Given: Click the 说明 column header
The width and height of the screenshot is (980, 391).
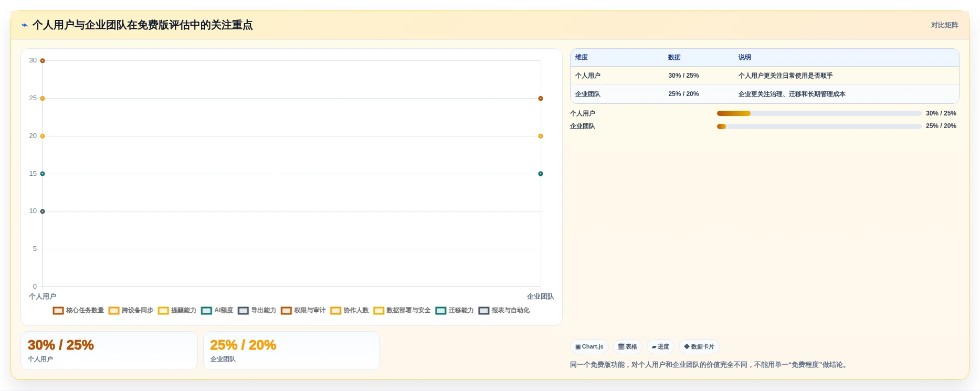Looking at the screenshot, I should pos(745,58).
